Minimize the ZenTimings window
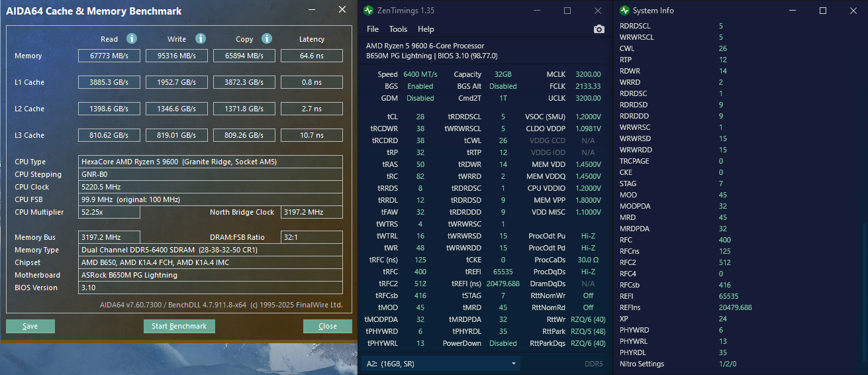This screenshot has height=375, width=868. point(536,11)
